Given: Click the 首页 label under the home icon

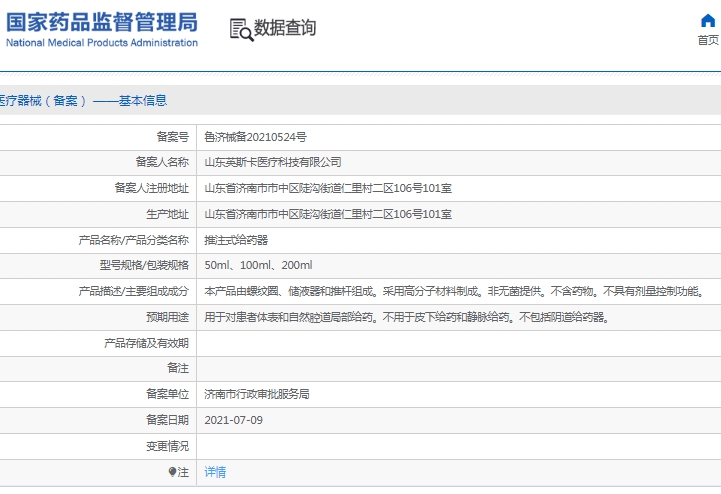Looking at the screenshot, I should pos(708,40).
